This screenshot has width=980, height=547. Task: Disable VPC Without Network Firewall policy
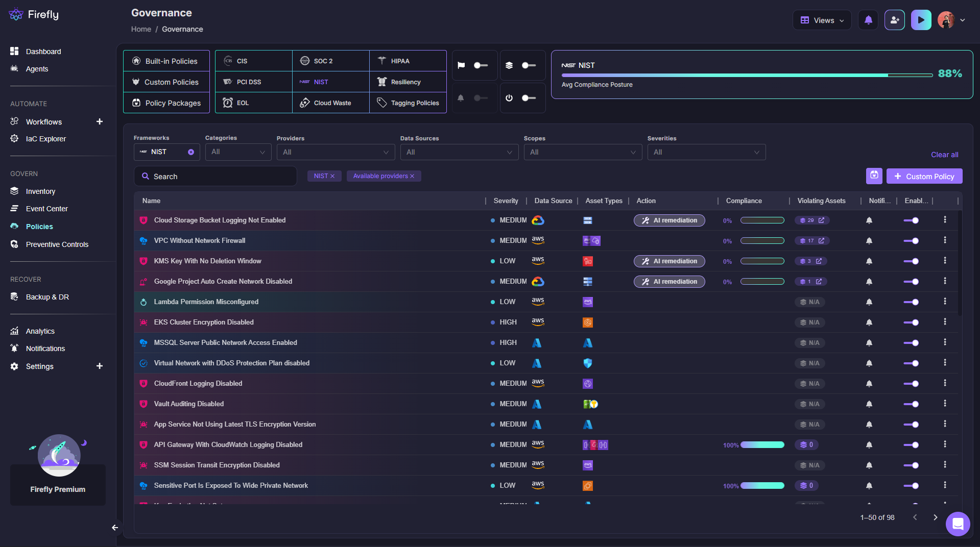[x=911, y=241]
